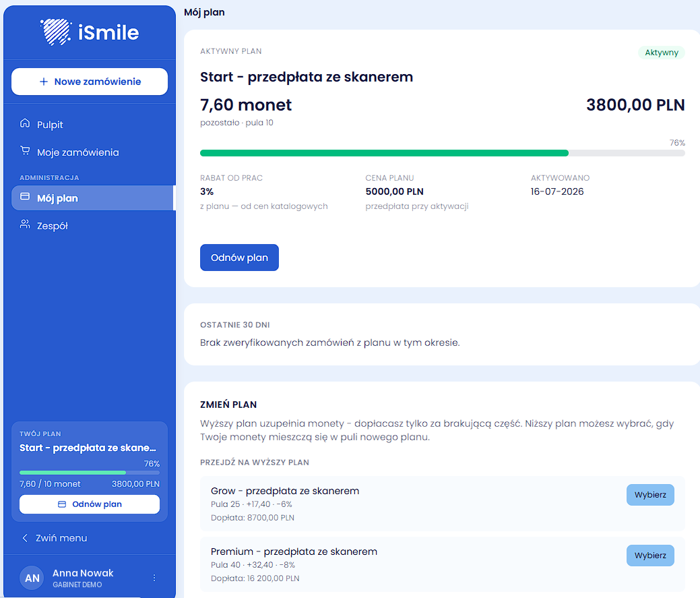The image size is (700, 598).
Task: Click the sidebar plan progress bar
Action: [90, 473]
